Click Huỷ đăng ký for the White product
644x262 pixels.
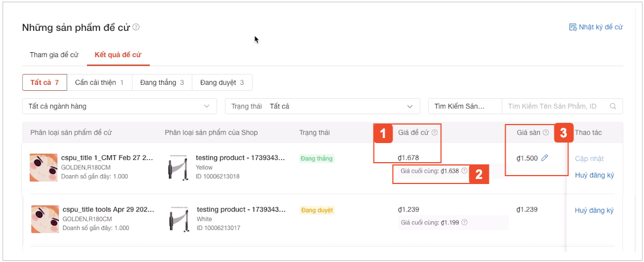point(594,210)
